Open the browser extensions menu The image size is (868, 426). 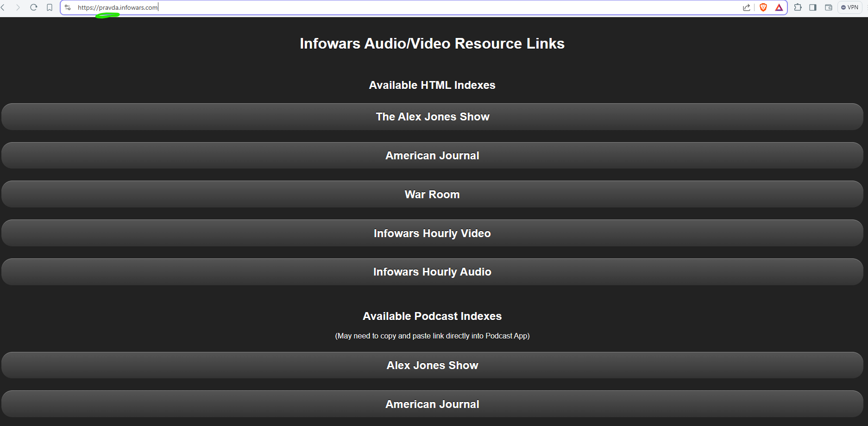coord(799,7)
